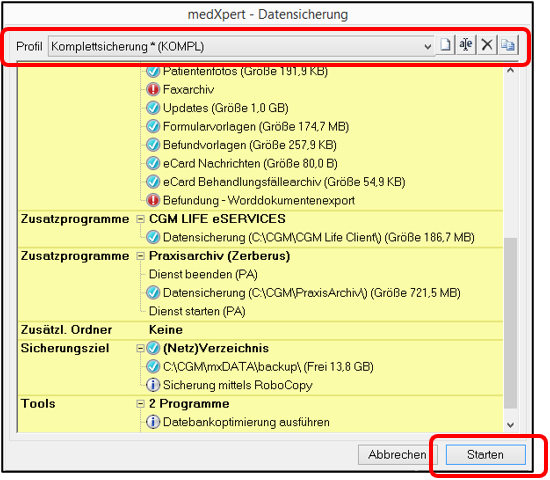Select the 'Dienst beenden (PA)' entry

tap(203, 274)
